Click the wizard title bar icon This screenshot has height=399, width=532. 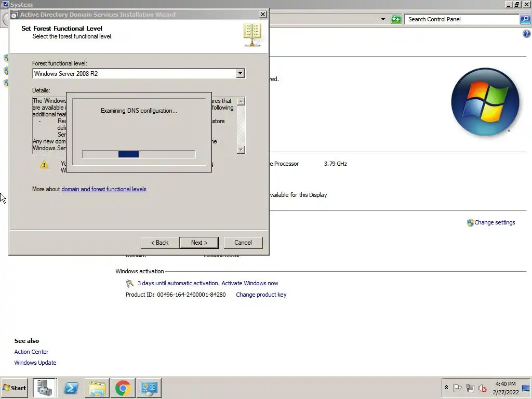point(15,15)
